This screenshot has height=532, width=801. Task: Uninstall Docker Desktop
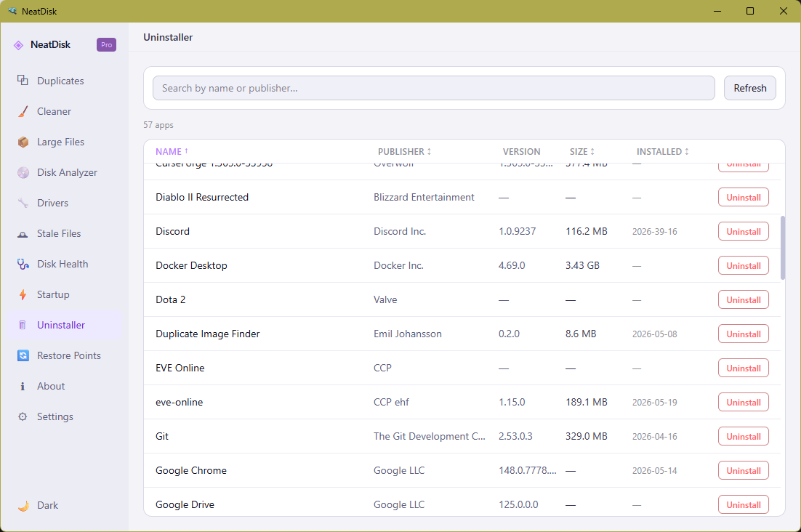click(x=744, y=266)
